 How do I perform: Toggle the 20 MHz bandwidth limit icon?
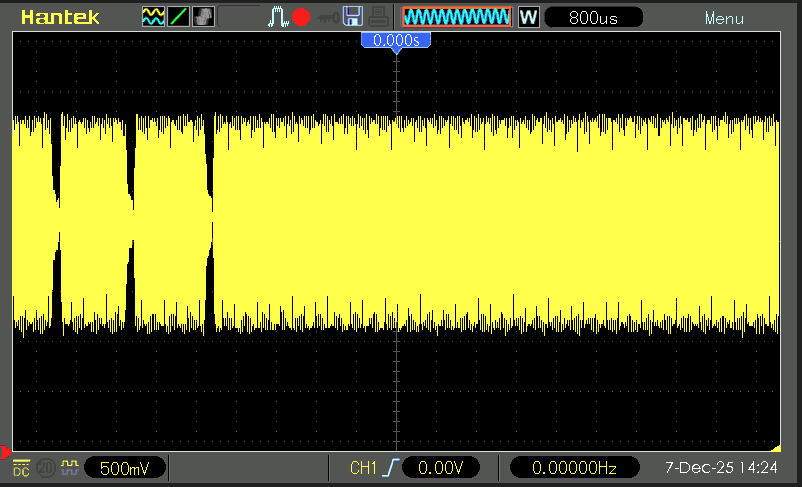pyautogui.click(x=45, y=468)
